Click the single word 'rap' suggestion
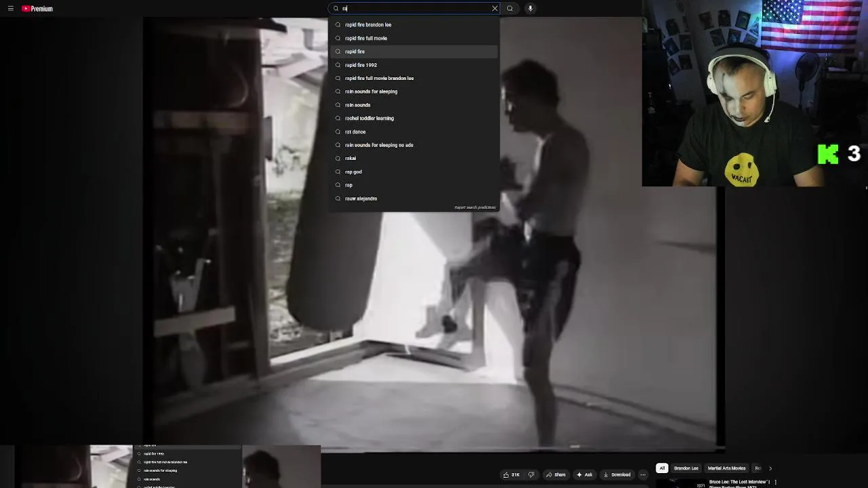The image size is (868, 488). pos(414,185)
